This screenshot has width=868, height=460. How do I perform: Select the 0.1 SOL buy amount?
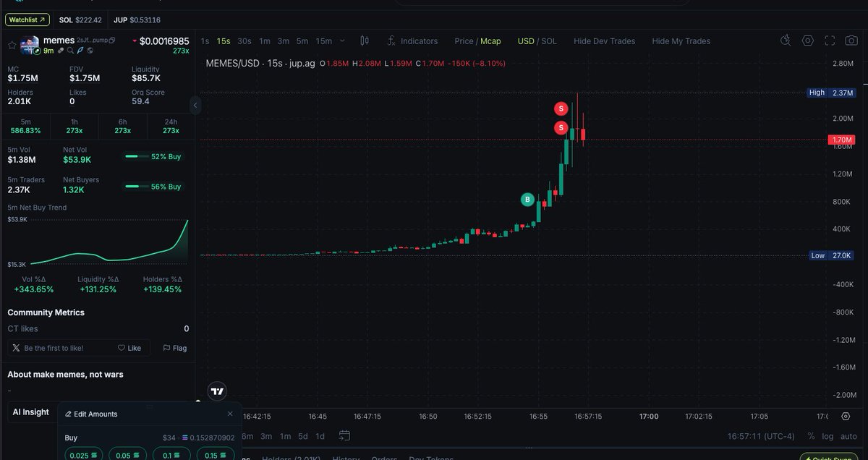coord(171,455)
